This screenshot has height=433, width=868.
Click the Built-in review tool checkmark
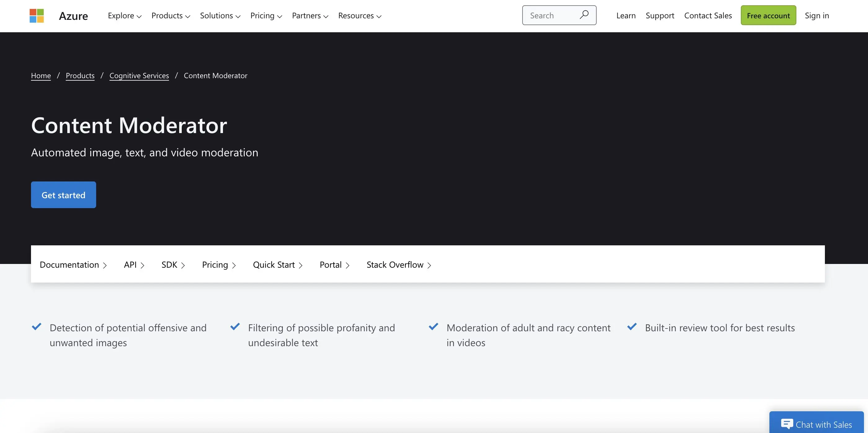(x=632, y=327)
